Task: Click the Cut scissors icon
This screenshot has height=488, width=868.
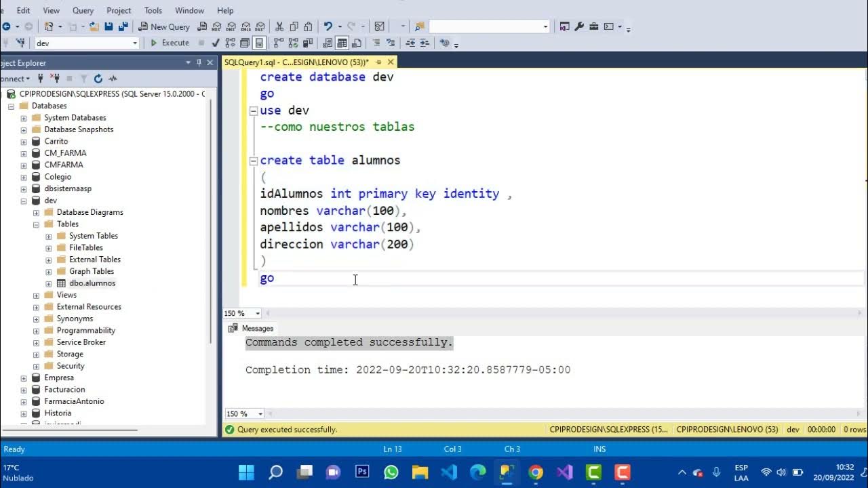Action: tap(279, 26)
